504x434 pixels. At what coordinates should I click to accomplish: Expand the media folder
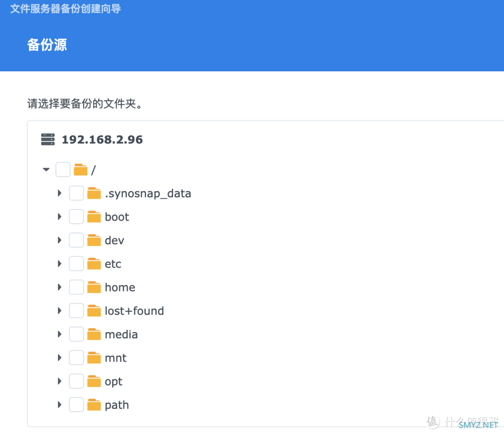(59, 334)
